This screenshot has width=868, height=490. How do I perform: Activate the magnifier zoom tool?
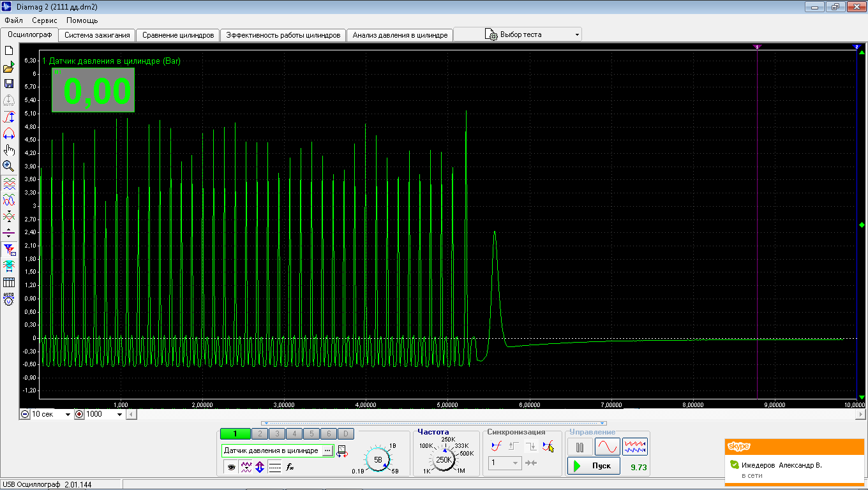(9, 166)
